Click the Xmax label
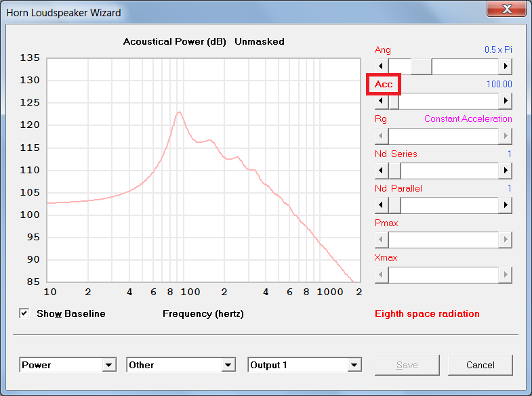The image size is (532, 396). tap(386, 257)
